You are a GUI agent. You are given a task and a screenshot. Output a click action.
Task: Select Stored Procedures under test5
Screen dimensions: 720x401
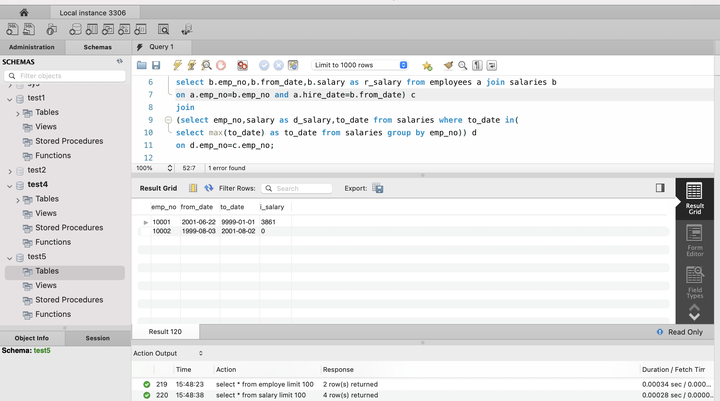(x=69, y=299)
